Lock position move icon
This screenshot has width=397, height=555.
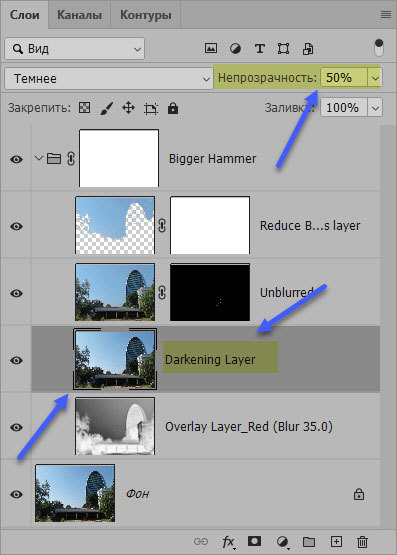click(x=128, y=108)
